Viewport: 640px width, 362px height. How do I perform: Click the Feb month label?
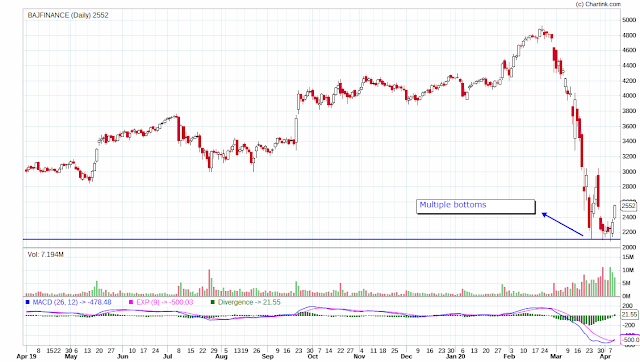click(x=509, y=357)
